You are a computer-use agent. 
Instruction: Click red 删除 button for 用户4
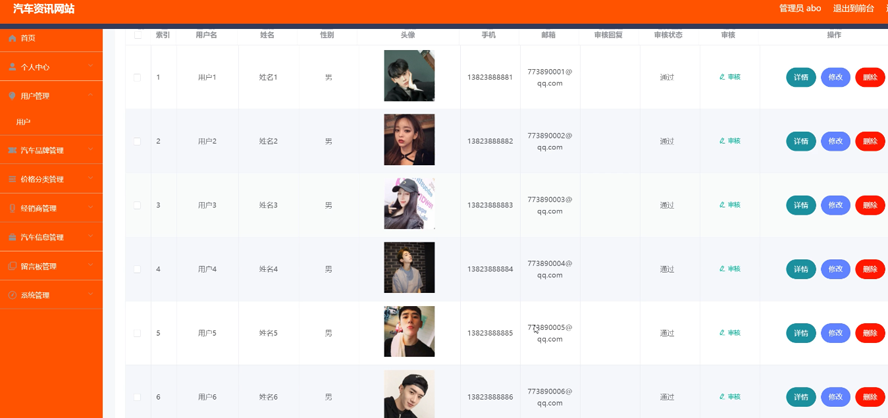point(870,269)
